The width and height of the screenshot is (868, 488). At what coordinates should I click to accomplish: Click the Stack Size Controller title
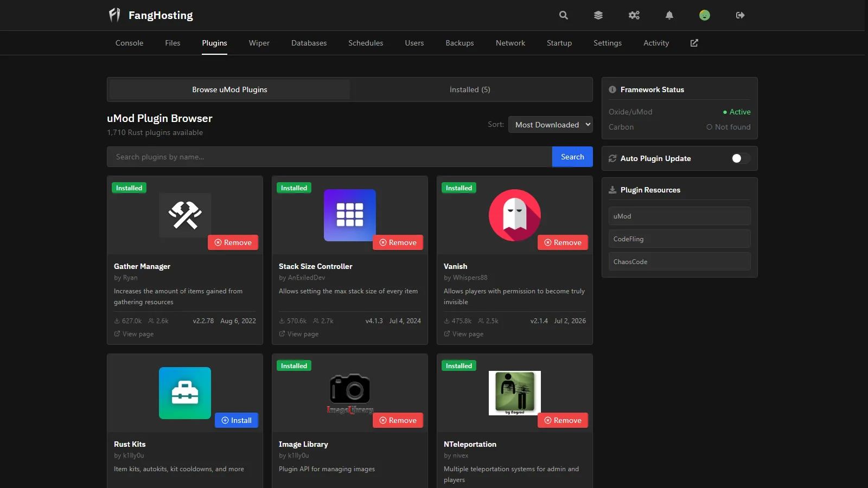[316, 266]
